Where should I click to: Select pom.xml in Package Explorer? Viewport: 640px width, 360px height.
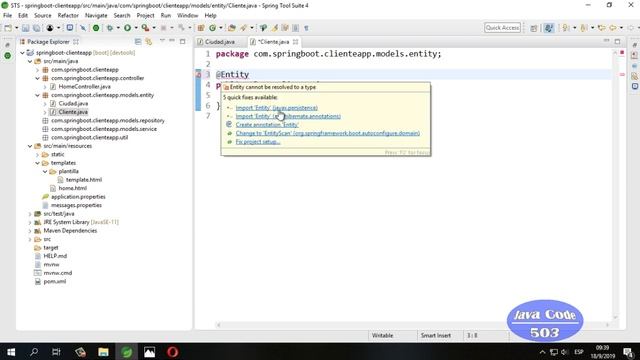tap(55, 282)
